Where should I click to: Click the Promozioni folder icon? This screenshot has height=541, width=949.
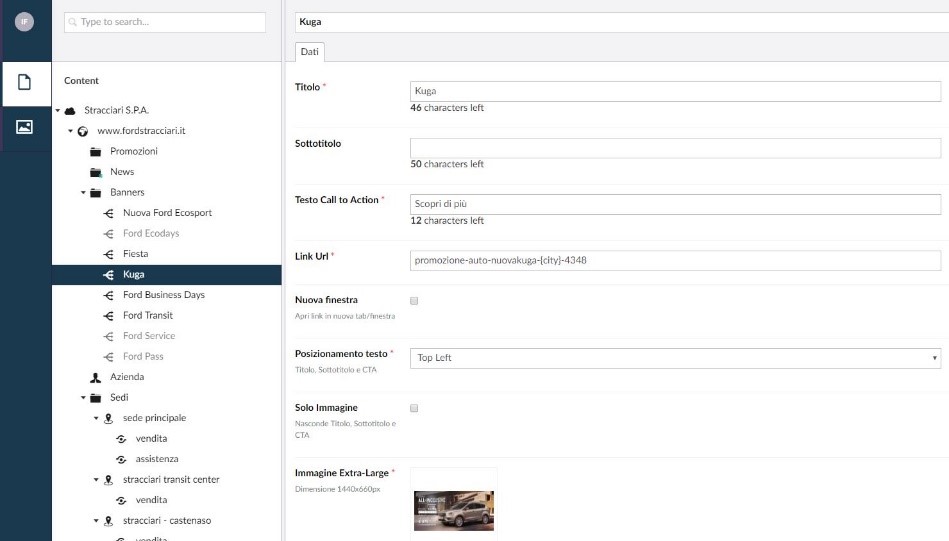(96, 151)
